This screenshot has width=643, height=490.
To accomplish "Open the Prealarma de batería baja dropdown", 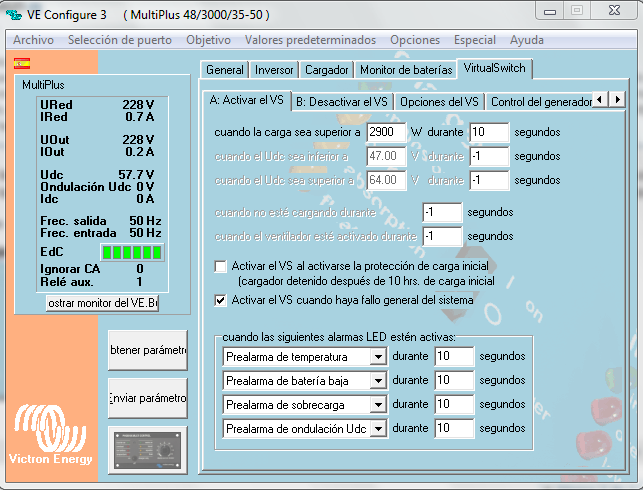I will tap(378, 381).
